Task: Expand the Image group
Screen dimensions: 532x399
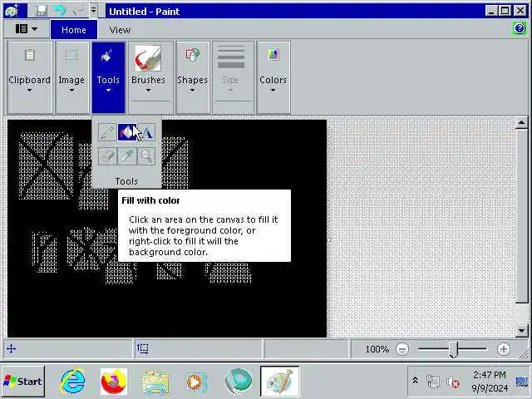Action: click(71, 77)
